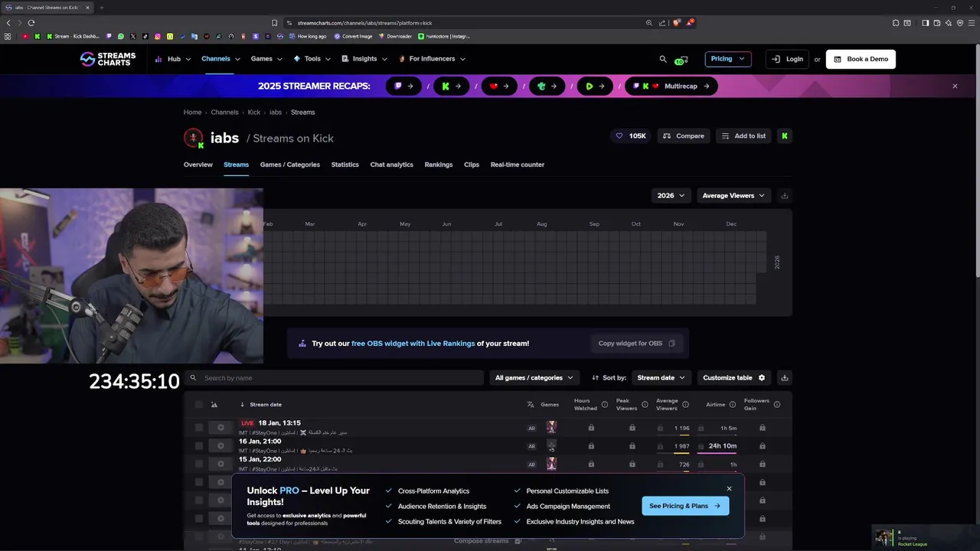
Task: Open the Trovo 2025 recap pill
Action: click(547, 86)
